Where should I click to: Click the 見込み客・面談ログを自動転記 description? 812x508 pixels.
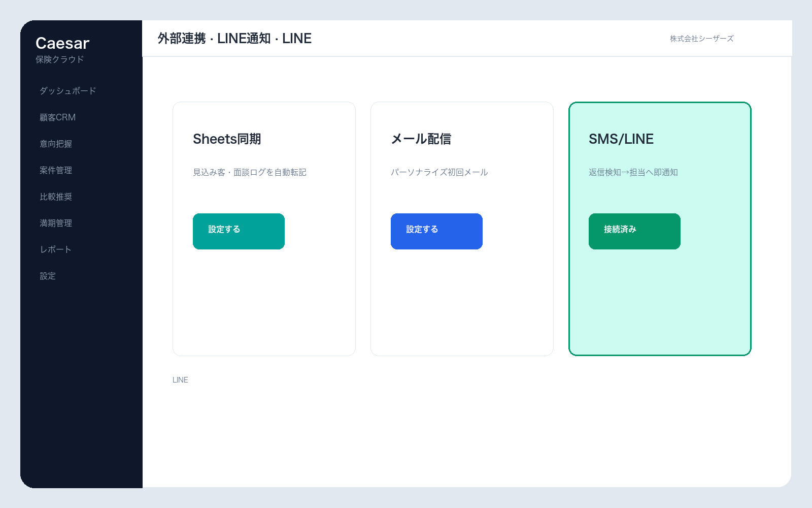pos(249,172)
